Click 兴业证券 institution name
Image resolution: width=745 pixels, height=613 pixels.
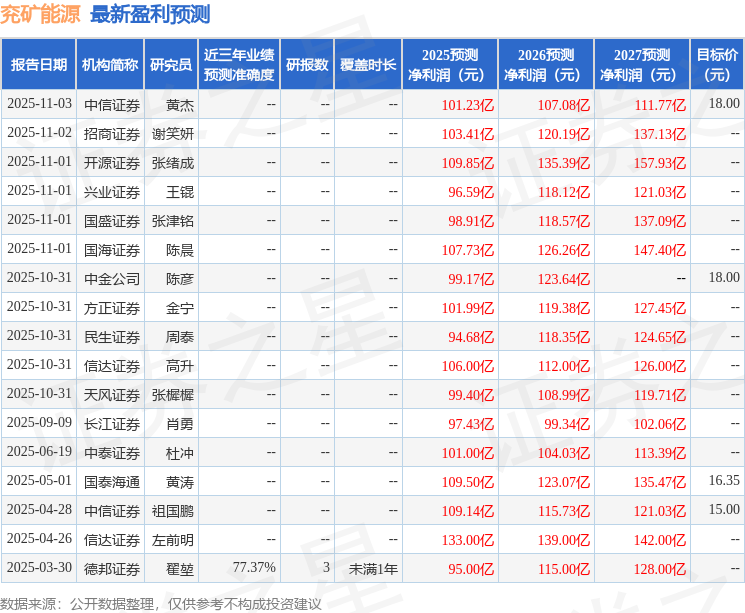[x=112, y=192]
